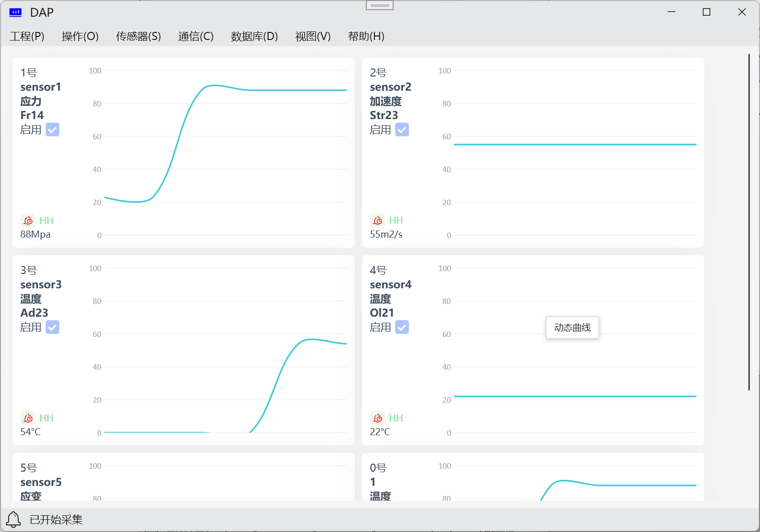This screenshot has height=532, width=760.
Task: Click the alarm icon on sensor2 card
Action: pos(377,220)
